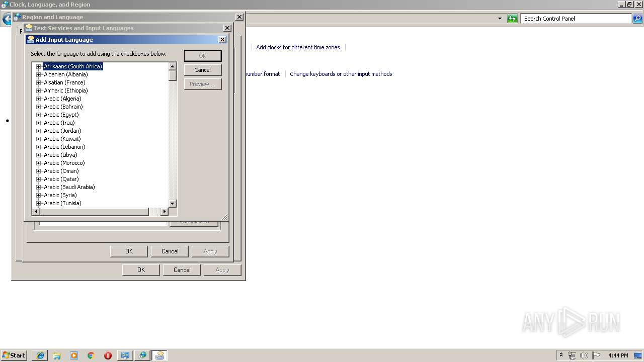Click OK in Region and Language window
Image resolution: width=644 pixels, height=362 pixels.
(x=141, y=270)
